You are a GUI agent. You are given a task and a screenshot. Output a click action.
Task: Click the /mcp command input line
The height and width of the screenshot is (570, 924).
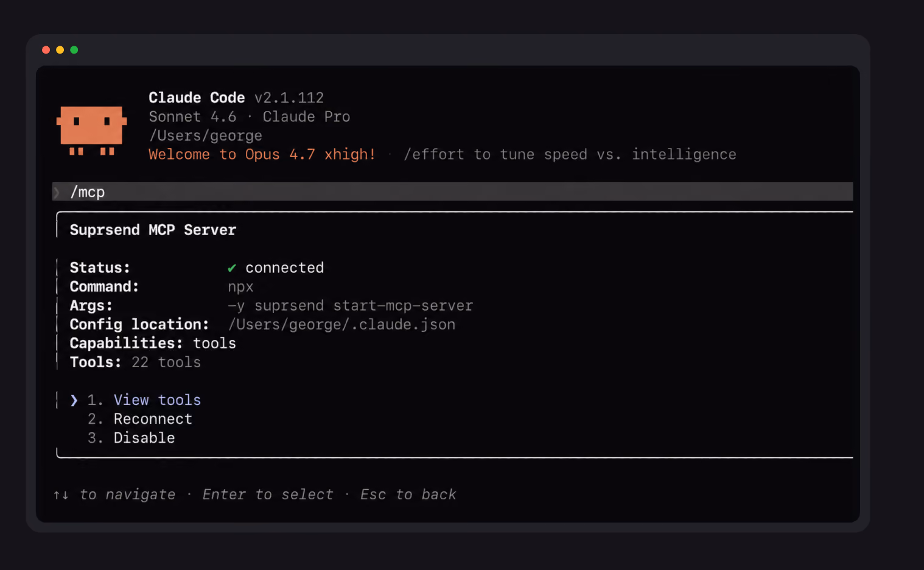[x=452, y=192]
